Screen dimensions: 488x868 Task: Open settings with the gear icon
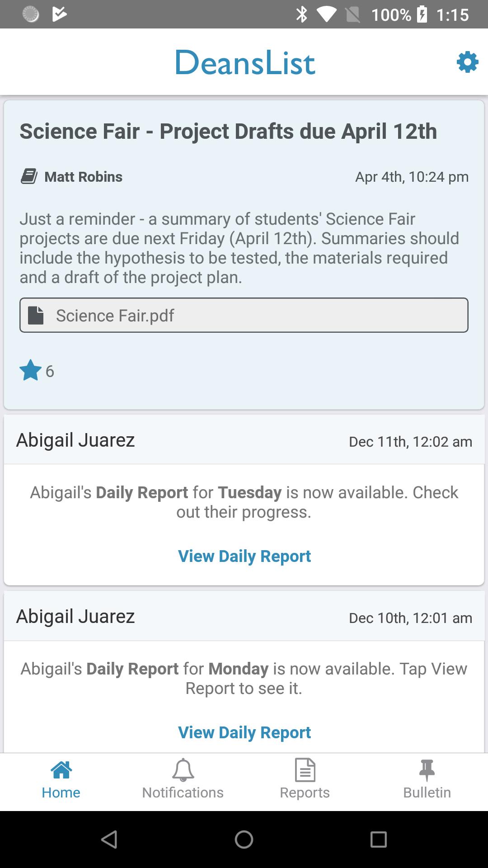467,62
